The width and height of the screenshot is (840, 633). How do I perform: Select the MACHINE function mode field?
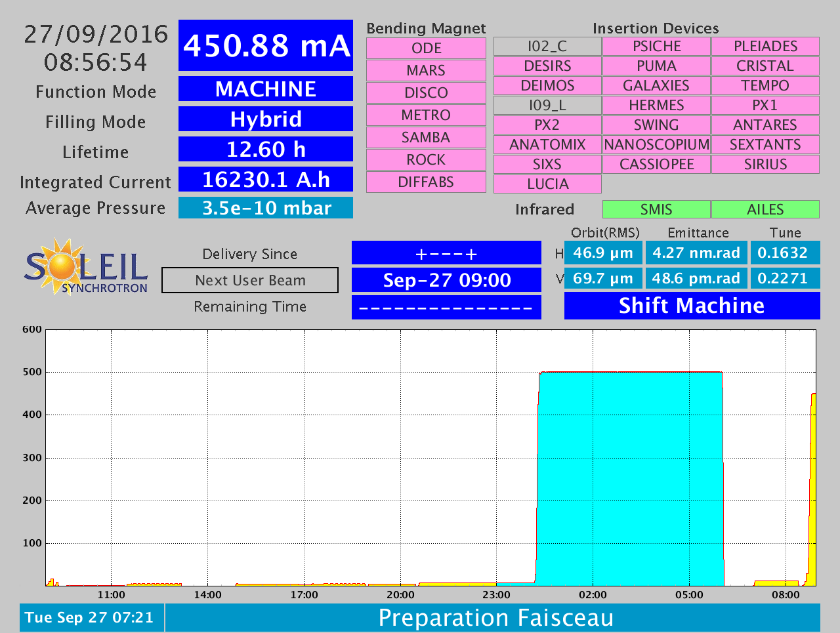click(266, 89)
